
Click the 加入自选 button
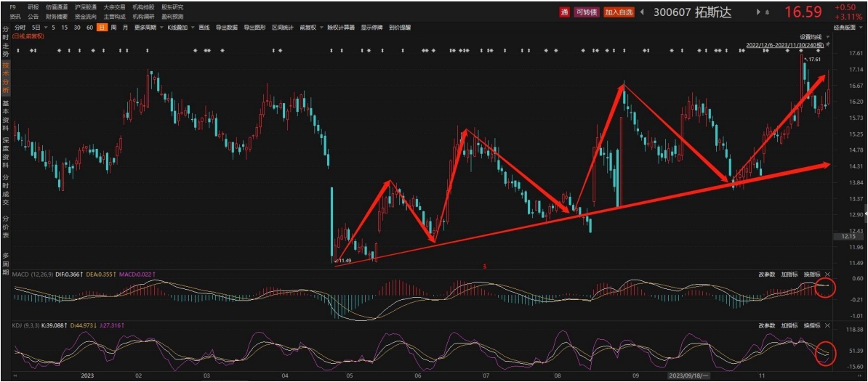coord(619,12)
